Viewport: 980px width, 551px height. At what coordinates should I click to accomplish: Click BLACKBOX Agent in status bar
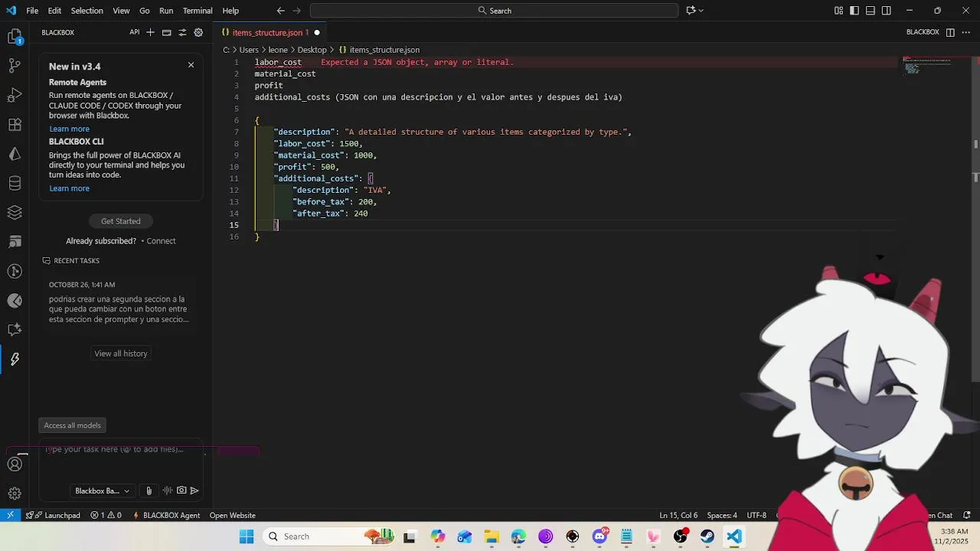[x=167, y=515]
